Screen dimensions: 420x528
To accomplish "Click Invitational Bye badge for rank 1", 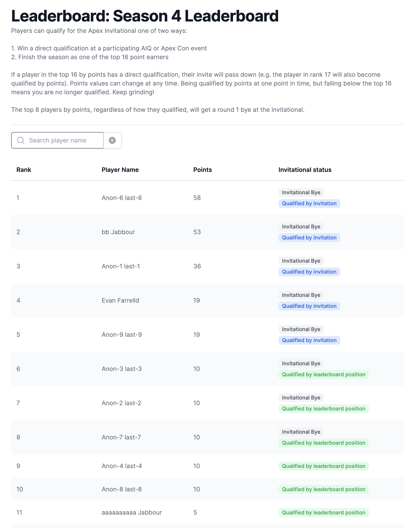I will coord(301,193).
